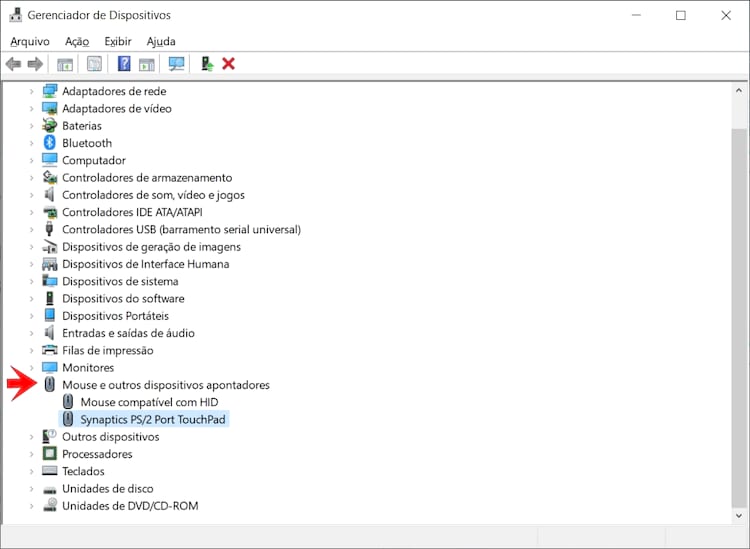Close the Gerenciador de Dispositivos window

726,15
